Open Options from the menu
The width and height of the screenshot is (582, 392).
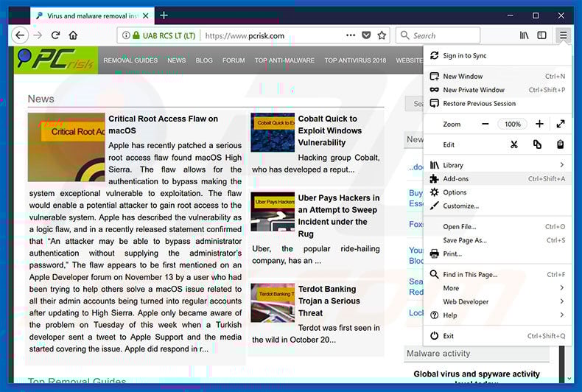click(497, 192)
